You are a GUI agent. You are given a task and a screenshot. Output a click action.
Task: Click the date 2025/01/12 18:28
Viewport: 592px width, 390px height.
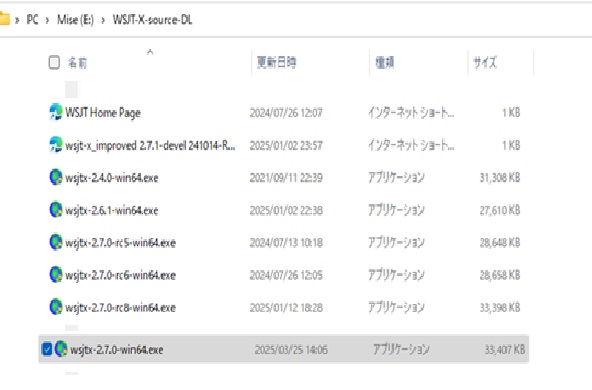click(x=286, y=308)
